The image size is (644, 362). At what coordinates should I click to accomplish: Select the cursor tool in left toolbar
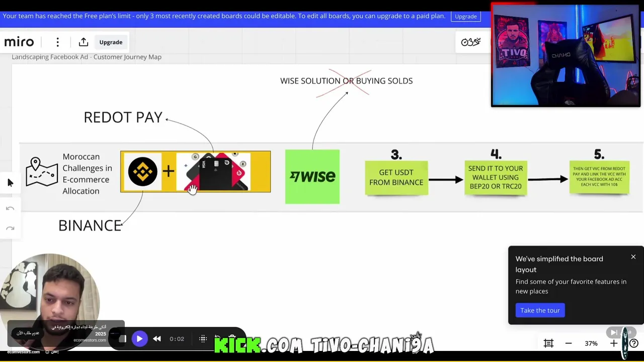(10, 183)
